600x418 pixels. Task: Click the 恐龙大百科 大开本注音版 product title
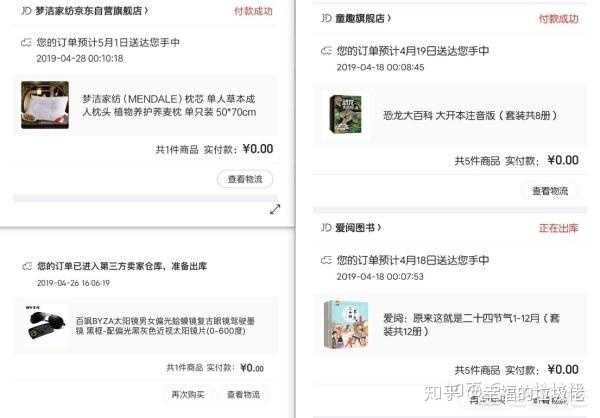[x=470, y=115]
